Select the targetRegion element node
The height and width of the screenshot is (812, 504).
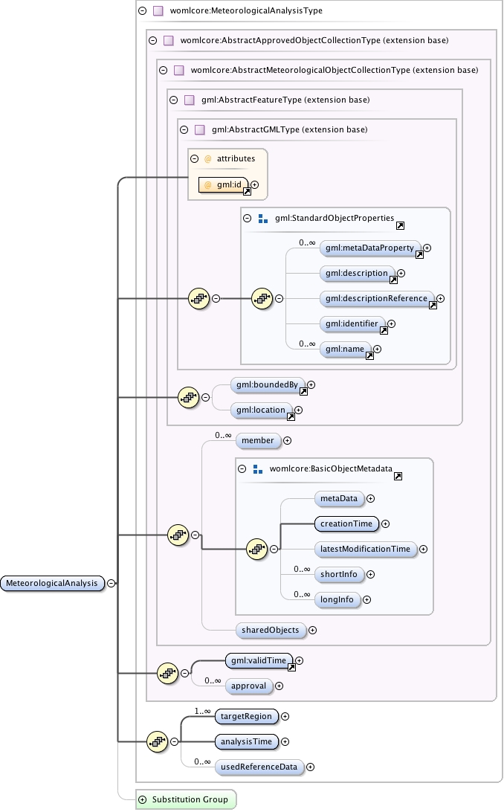246,717
